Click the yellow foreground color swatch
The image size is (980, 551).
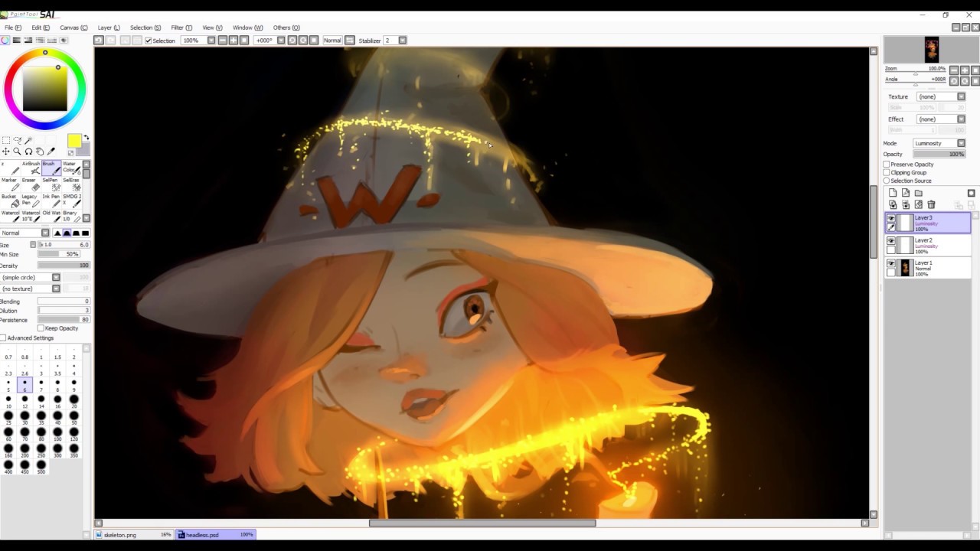point(74,141)
